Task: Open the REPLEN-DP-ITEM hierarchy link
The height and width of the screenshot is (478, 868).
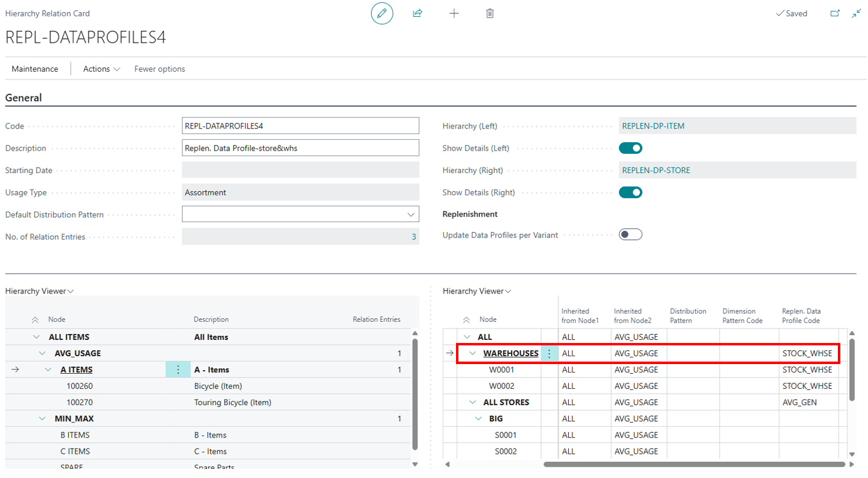Action: point(653,126)
